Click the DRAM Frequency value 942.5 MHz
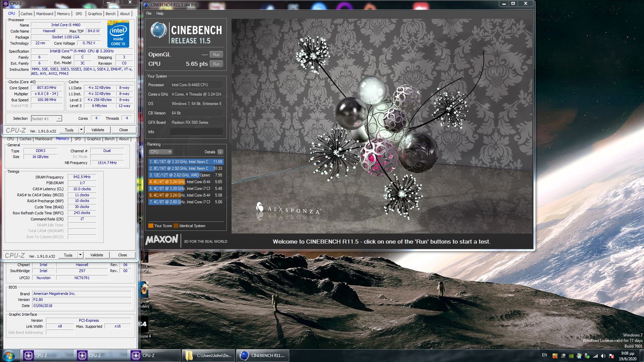Screen dimensions: 644x362 pyautogui.click(x=82, y=177)
